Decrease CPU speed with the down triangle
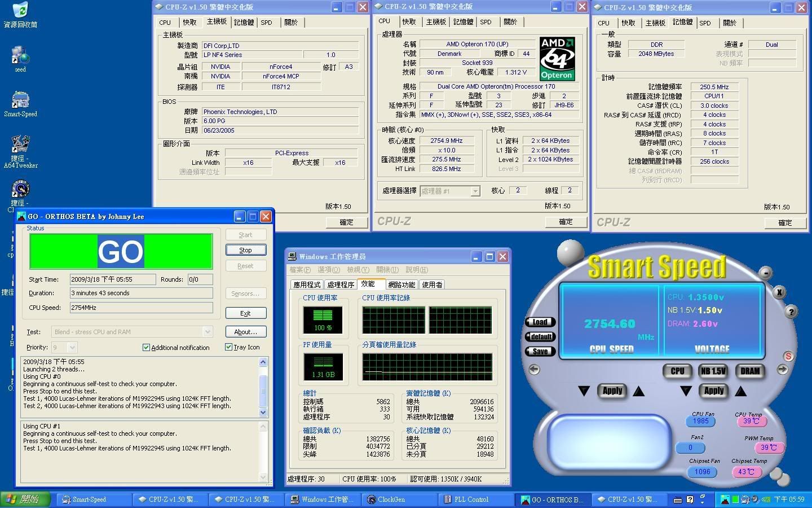This screenshot has width=812, height=508. point(584,391)
